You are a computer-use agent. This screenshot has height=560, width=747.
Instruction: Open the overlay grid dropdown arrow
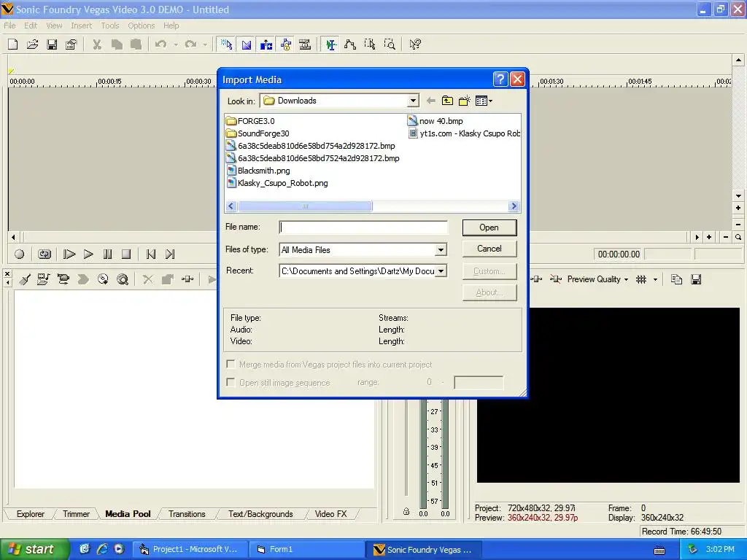[656, 279]
